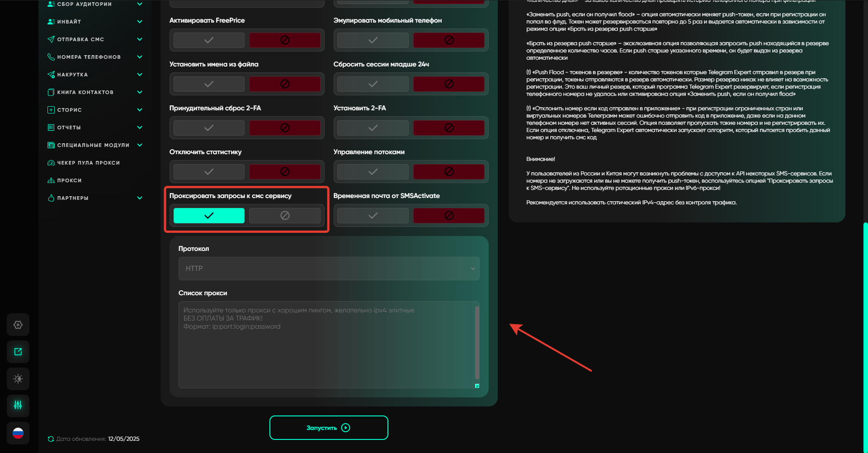Enable Управление потоками checkmark option
This screenshot has height=453, width=868.
(x=373, y=172)
